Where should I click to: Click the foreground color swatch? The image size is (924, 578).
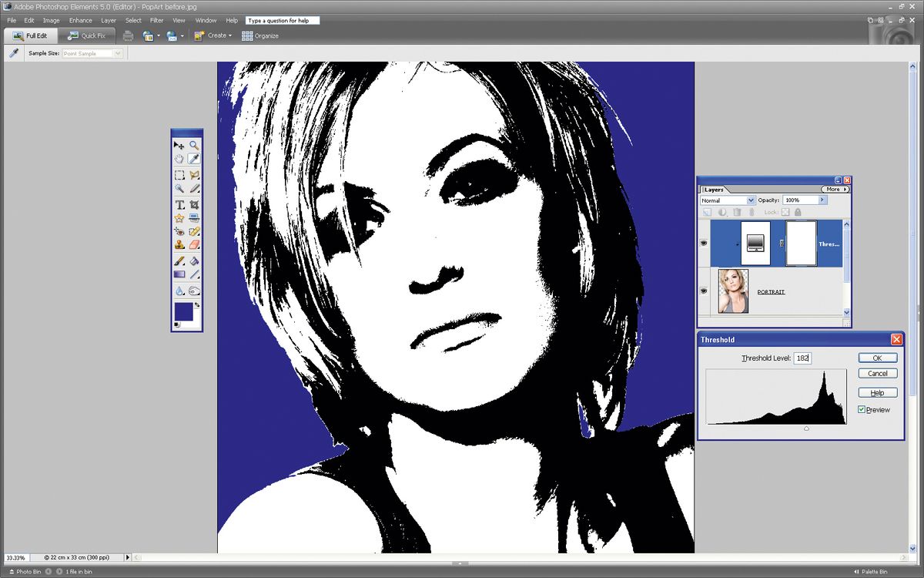pyautogui.click(x=183, y=311)
